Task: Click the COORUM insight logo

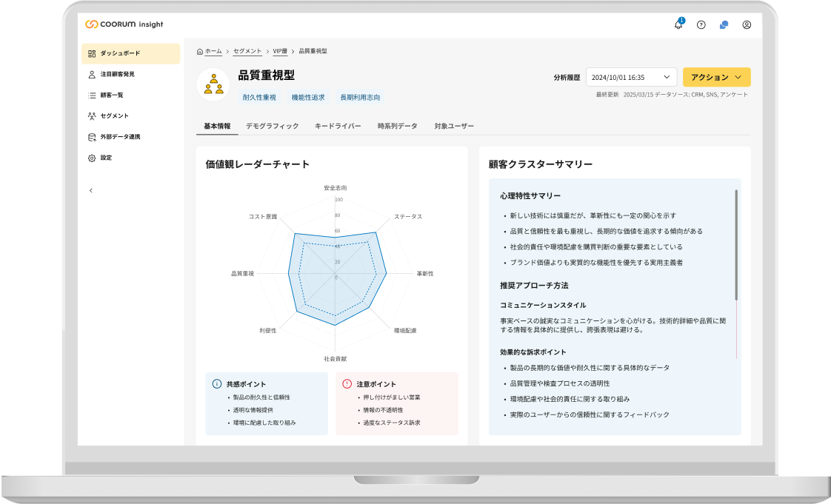Action: [x=124, y=24]
